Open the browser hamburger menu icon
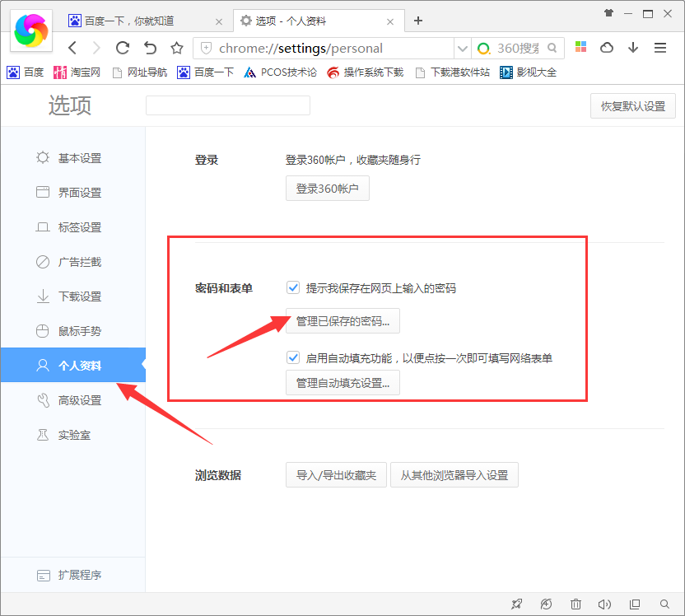Image resolution: width=685 pixels, height=616 pixels. (660, 48)
